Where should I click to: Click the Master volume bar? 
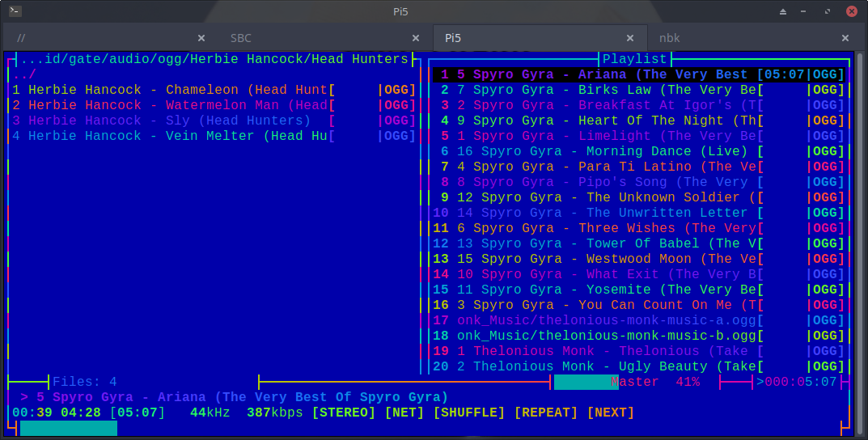(x=586, y=382)
